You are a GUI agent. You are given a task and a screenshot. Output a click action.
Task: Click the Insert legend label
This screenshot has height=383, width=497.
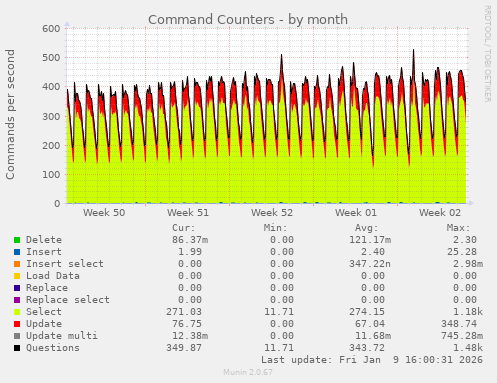click(x=44, y=252)
